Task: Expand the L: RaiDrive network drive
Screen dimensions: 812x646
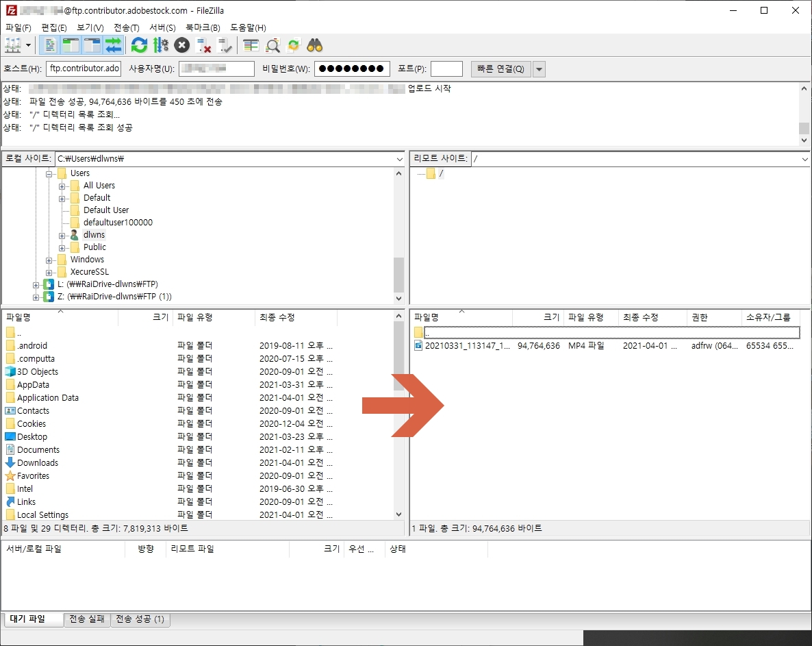Action: coord(36,285)
